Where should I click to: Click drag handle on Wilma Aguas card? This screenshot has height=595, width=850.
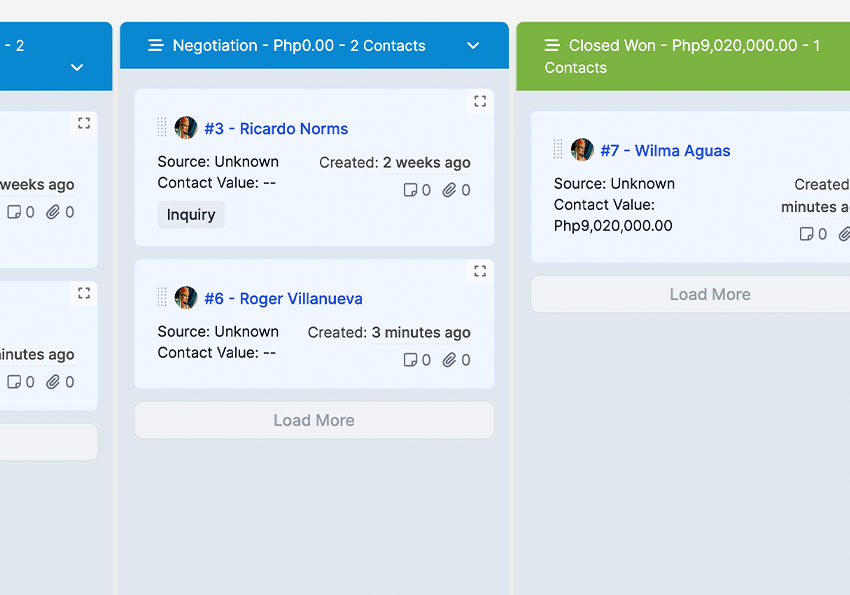[x=558, y=150]
